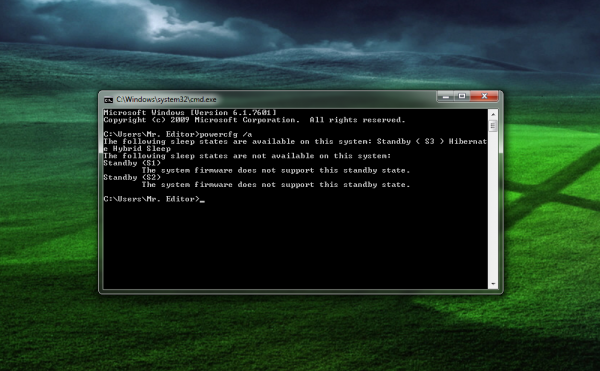Click the scrollbar up arrow in console
Image resolution: width=600 pixels, height=371 pixels.
point(493,114)
